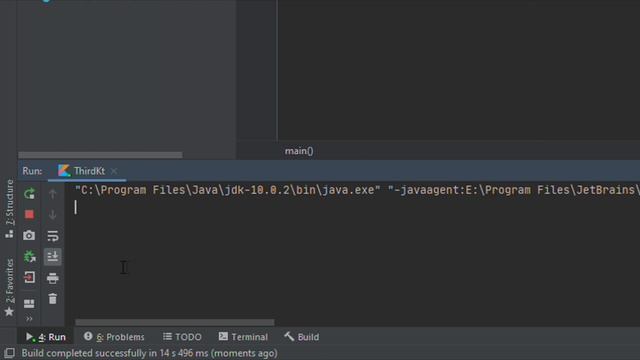Click the Run: panel label
This screenshot has width=640, height=360.
[32, 171]
